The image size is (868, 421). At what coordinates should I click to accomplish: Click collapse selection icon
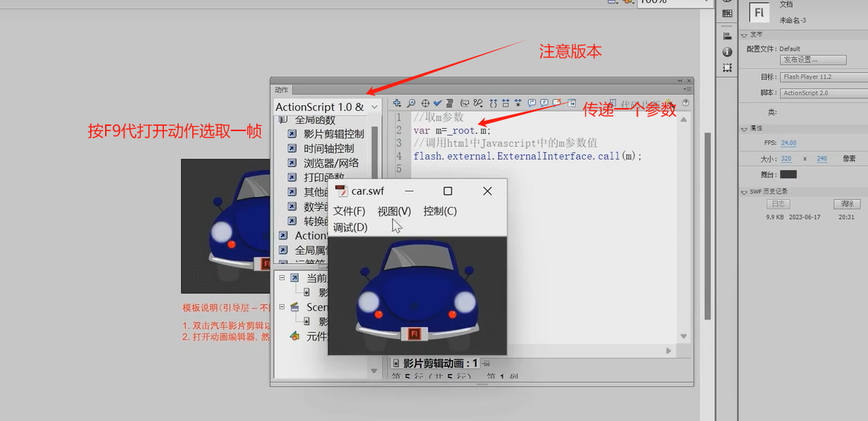[505, 103]
